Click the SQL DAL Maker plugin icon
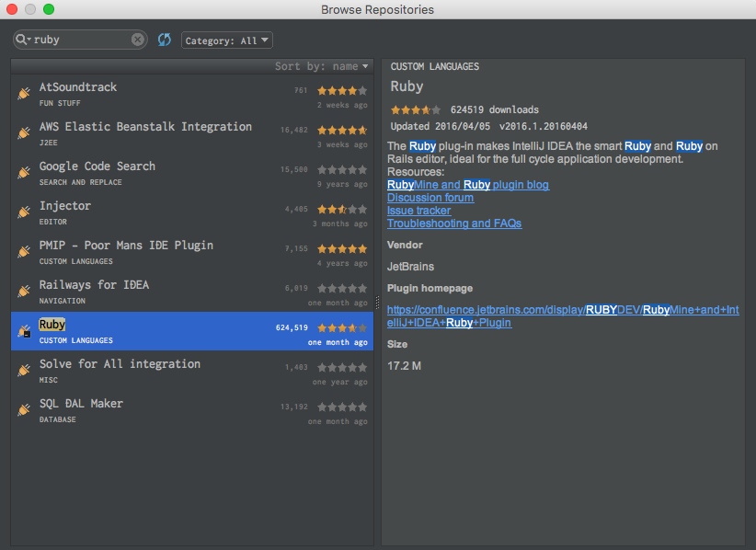 (x=24, y=409)
